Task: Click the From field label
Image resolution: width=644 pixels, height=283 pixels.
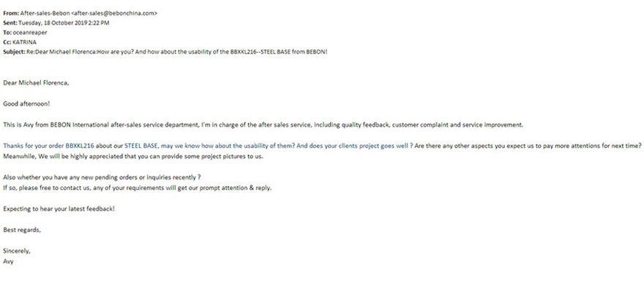Action: tap(11, 13)
